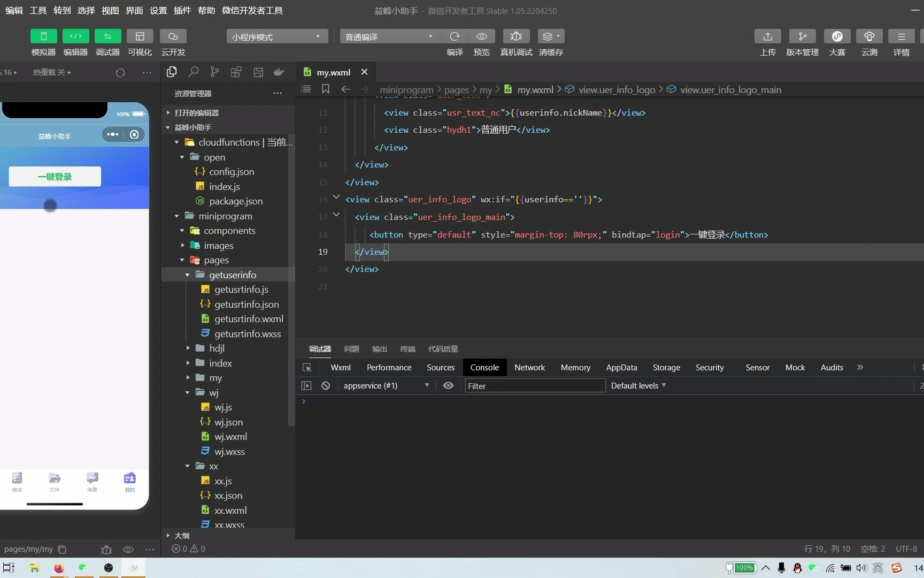
Task: Click the clear console icon
Action: click(x=326, y=385)
